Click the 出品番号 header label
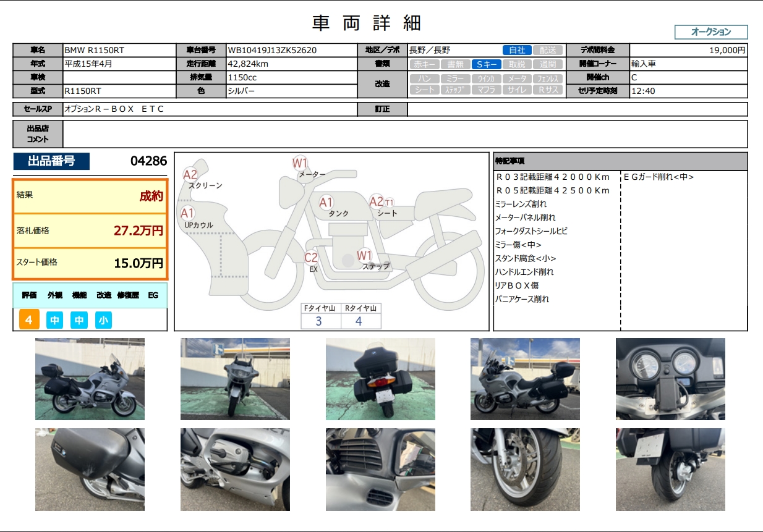The image size is (763, 532). (51, 161)
